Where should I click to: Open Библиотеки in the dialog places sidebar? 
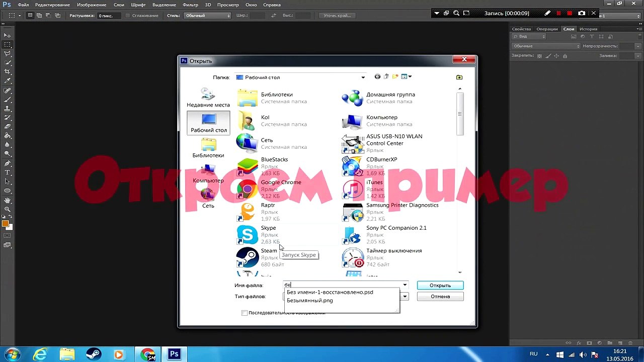point(208,148)
